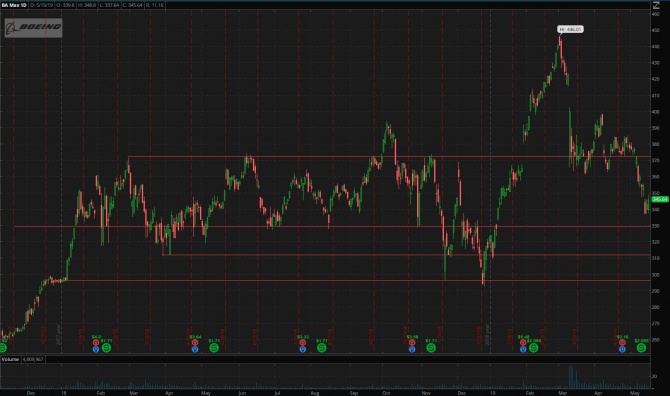
Task: Click the blue conference call icon under $4.8
Action: point(96,349)
